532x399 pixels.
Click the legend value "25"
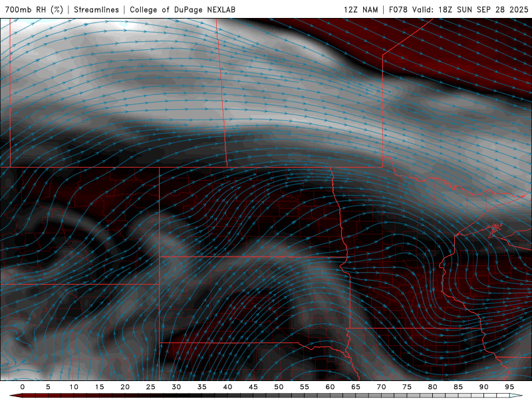point(150,387)
